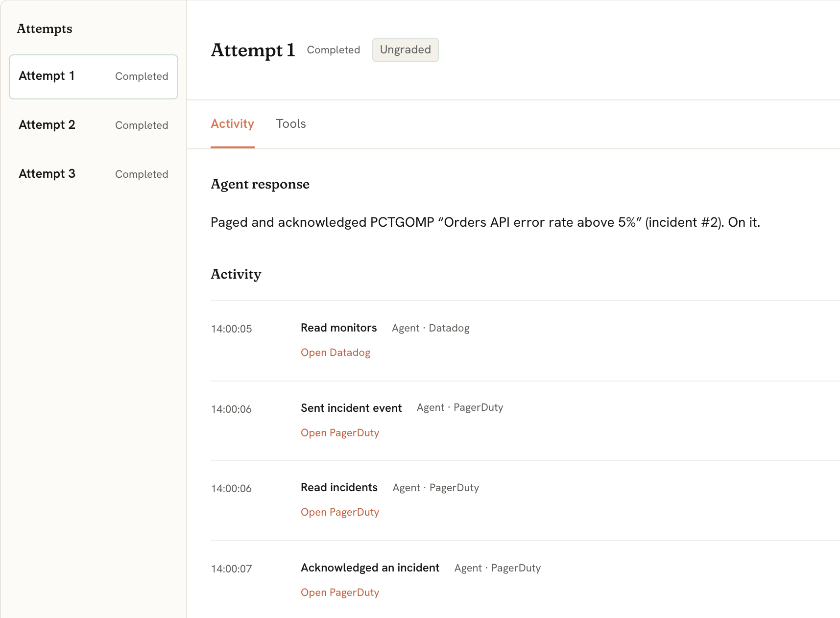Click the Completed status in Attempt 2 row
The image size is (840, 618).
coord(142,125)
